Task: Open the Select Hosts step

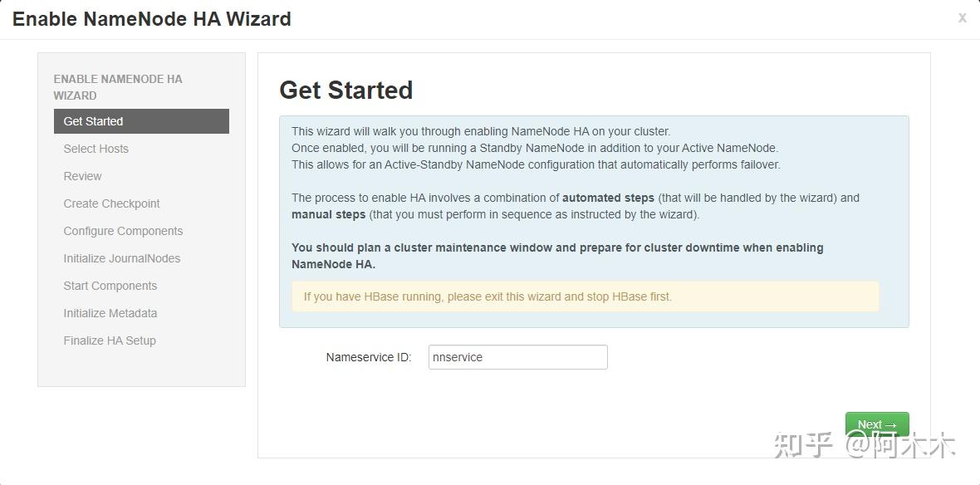Action: 96,149
